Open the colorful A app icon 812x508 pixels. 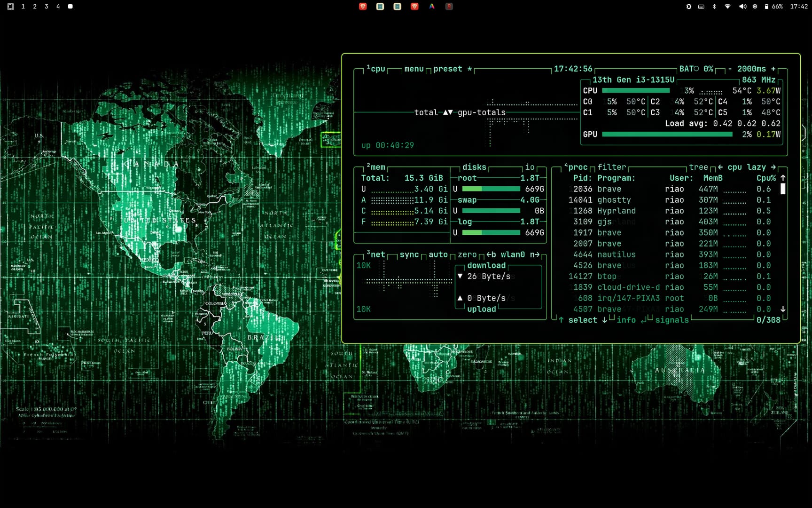[431, 7]
